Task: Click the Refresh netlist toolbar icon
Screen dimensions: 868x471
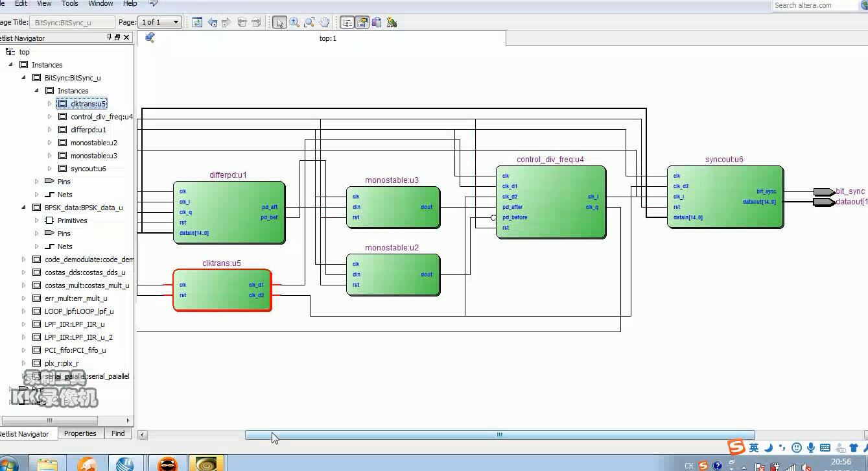Action: (x=197, y=22)
